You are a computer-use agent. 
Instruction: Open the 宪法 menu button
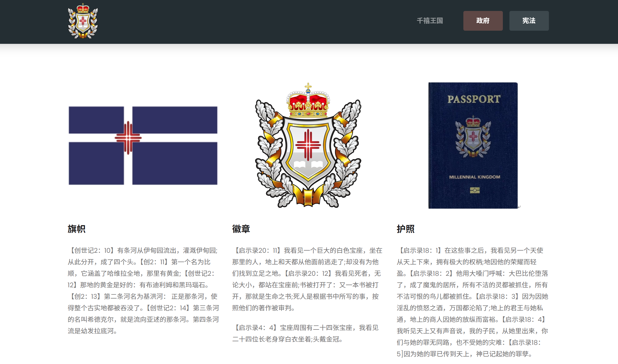click(x=529, y=21)
